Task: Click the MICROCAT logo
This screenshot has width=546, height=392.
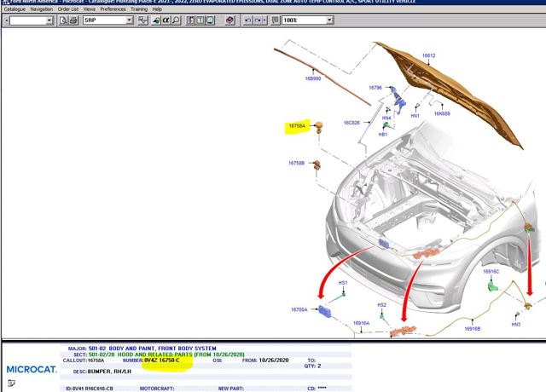Action: (x=32, y=369)
